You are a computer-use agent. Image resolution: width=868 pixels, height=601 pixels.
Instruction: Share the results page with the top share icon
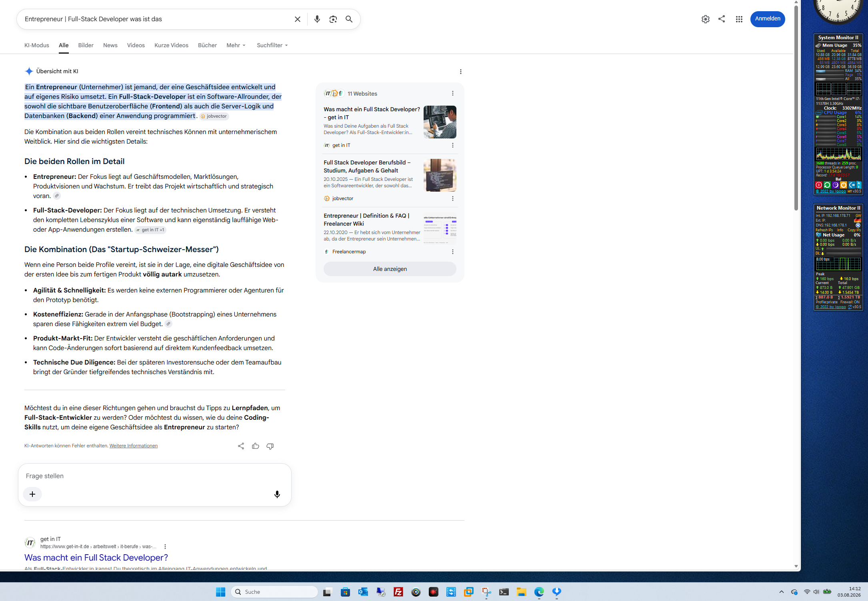(x=722, y=19)
